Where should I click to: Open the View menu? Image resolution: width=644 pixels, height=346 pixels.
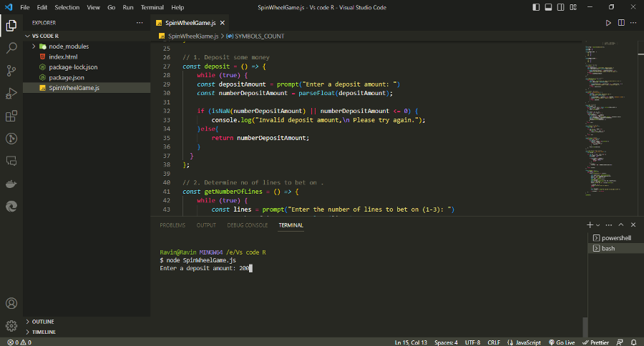(93, 7)
